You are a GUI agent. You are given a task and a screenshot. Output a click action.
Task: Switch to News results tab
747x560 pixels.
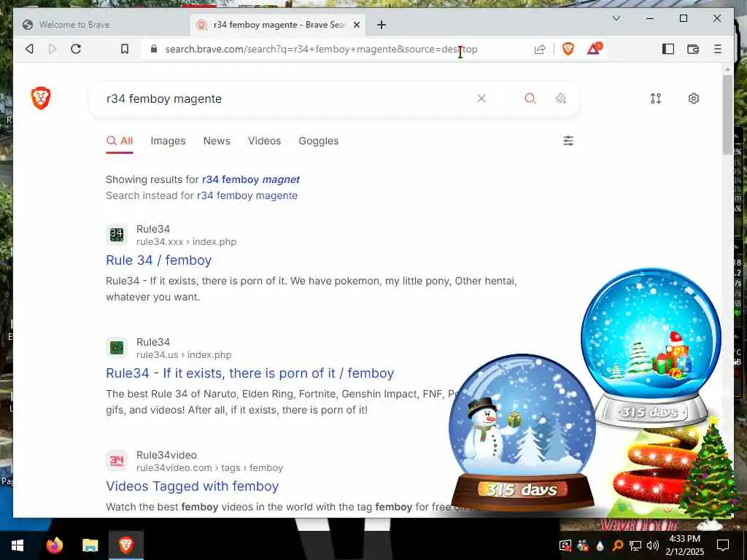click(x=217, y=141)
